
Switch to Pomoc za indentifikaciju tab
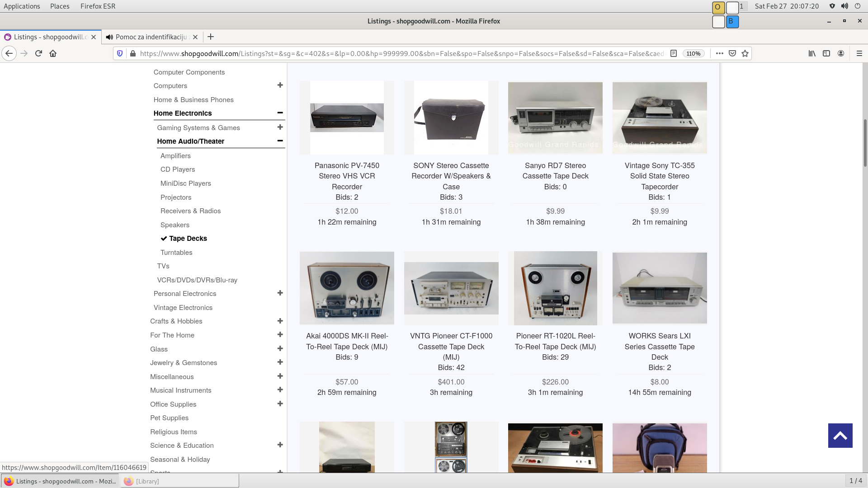(151, 37)
